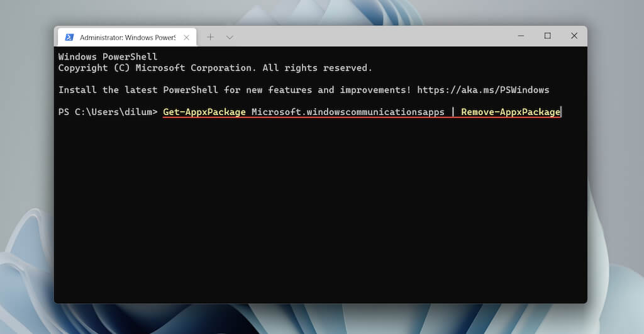
Task: Open a new tab with the plus button
Action: pyautogui.click(x=210, y=37)
